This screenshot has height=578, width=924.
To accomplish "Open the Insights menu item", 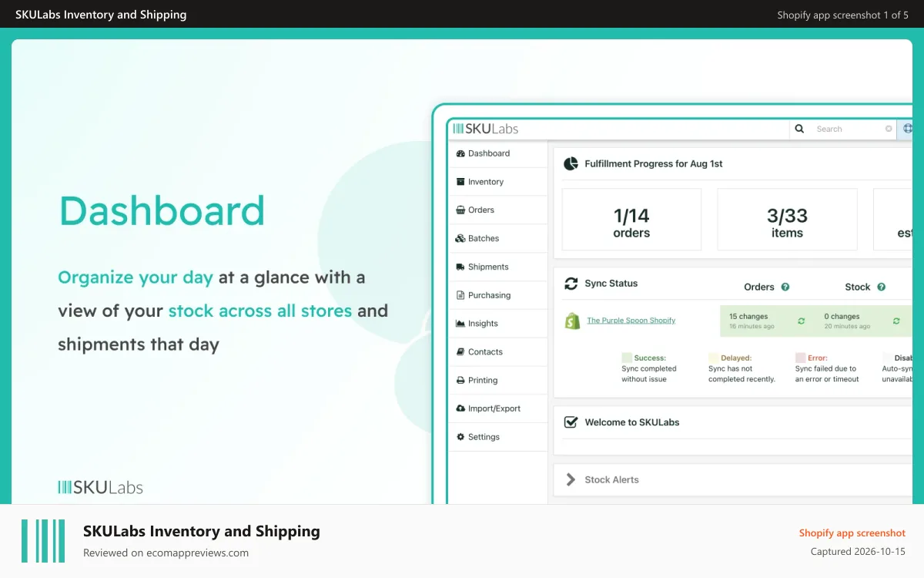I will coord(498,324).
